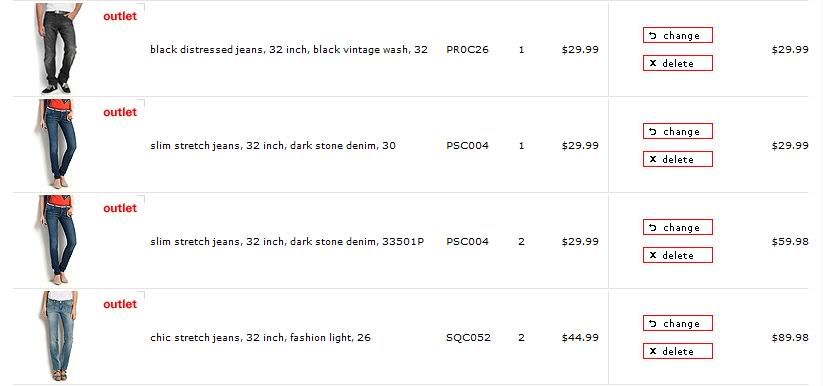823x386 pixels.
Task: Open chic stretch jeans fashion light link
Action: pos(260,338)
